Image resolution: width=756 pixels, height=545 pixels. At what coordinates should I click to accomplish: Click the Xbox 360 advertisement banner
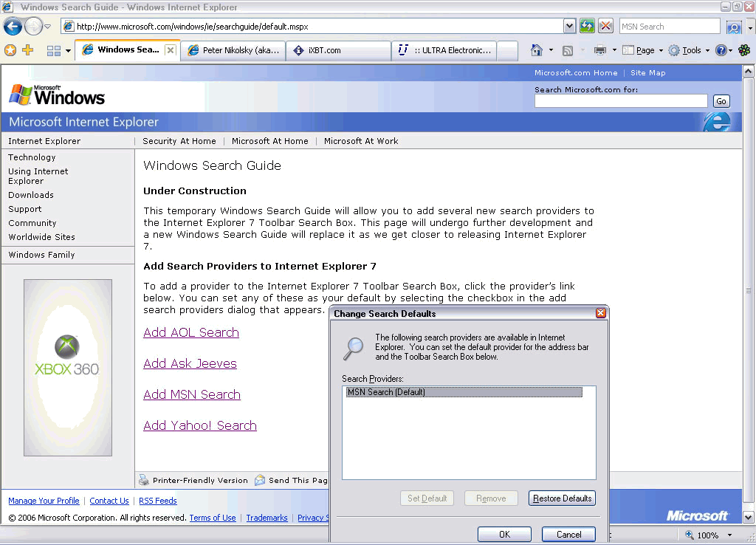click(67, 368)
